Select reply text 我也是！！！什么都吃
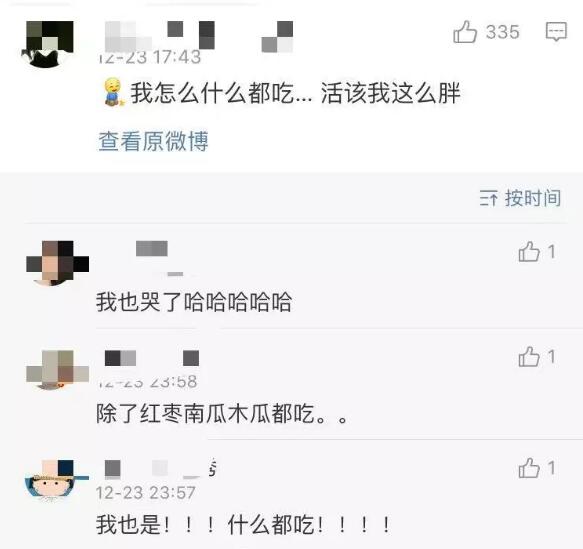This screenshot has height=549, width=583. [x=244, y=525]
